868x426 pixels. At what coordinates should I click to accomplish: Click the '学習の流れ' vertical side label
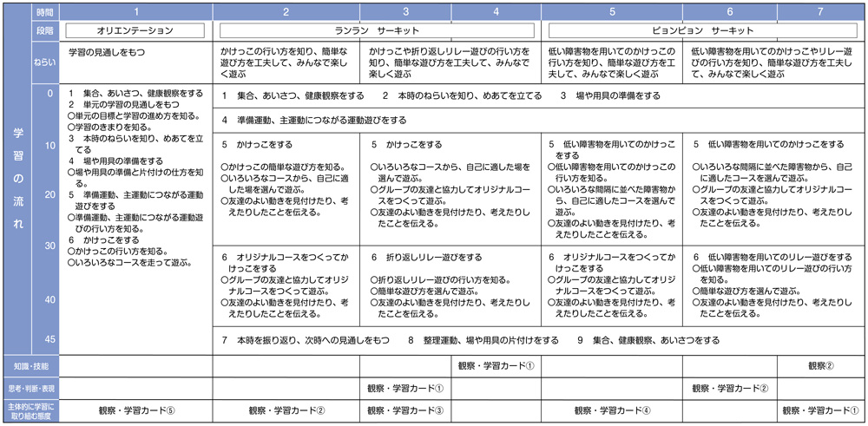coord(17,179)
